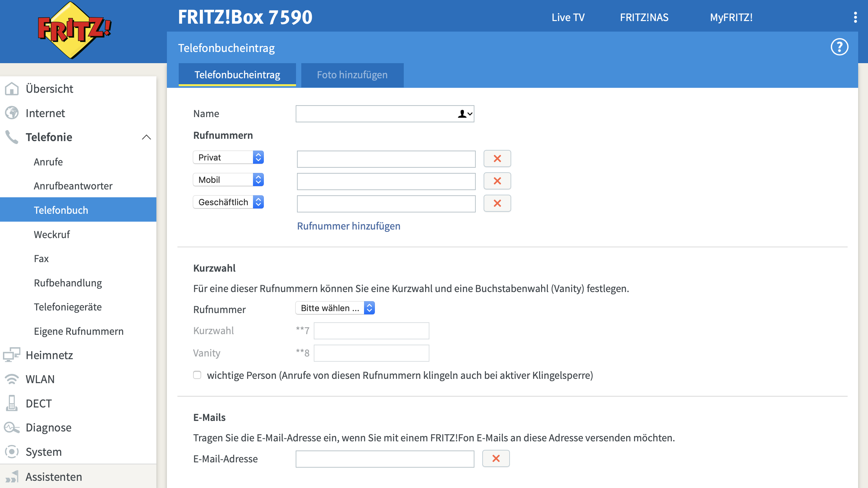Viewport: 868px width, 488px height.
Task: Open the three-dot options menu
Action: [x=855, y=17]
